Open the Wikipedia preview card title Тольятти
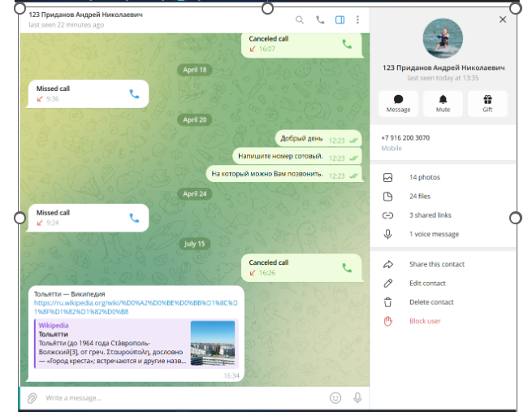Screen dimensions: 532x412 [54, 334]
